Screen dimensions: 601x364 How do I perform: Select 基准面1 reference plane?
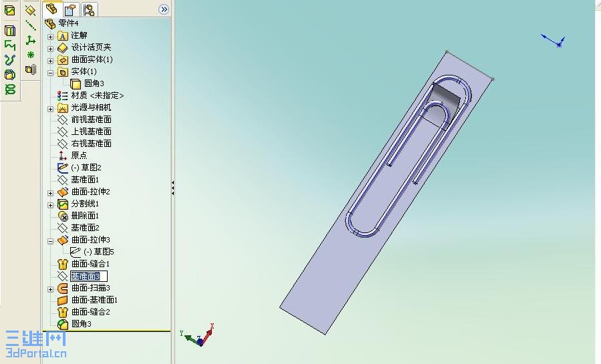click(85, 180)
